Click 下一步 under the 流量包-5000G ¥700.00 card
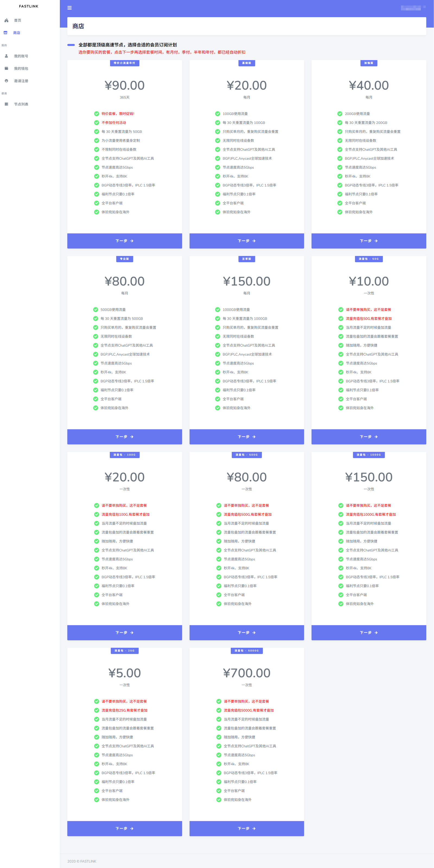This screenshot has width=434, height=868. (x=247, y=828)
